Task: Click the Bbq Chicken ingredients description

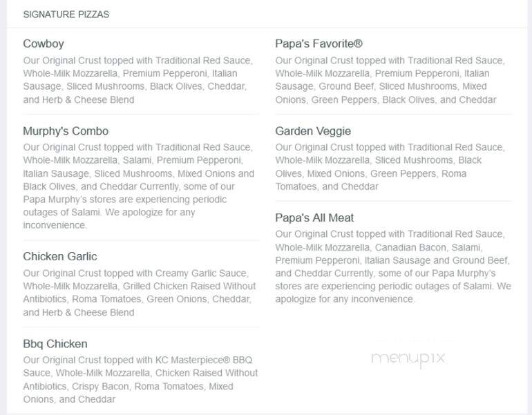Action: (x=140, y=379)
